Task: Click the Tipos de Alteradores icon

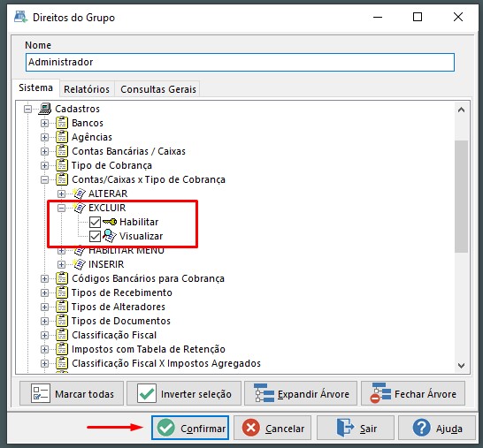Action: (62, 307)
